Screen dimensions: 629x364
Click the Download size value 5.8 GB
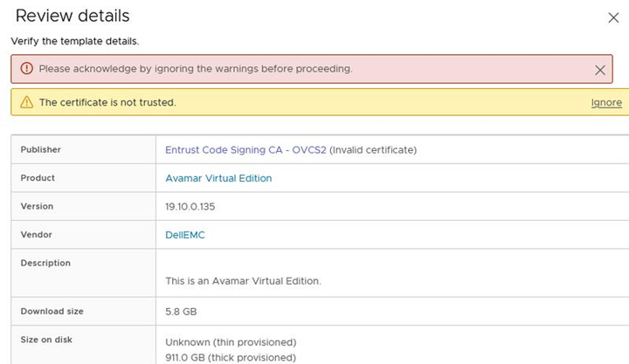182,312
